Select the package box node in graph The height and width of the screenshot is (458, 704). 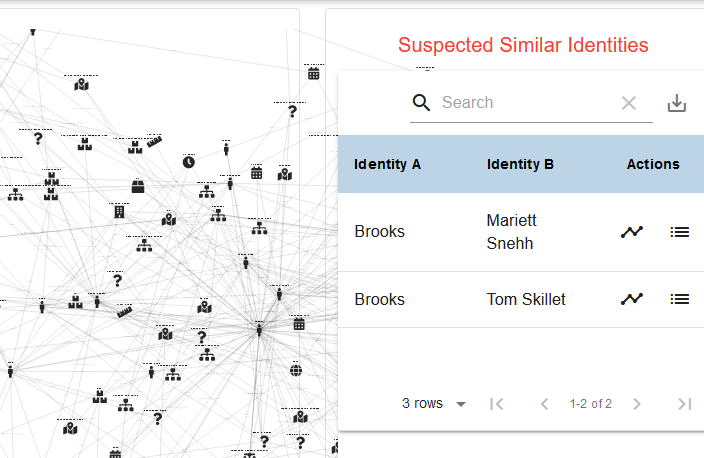point(138,186)
